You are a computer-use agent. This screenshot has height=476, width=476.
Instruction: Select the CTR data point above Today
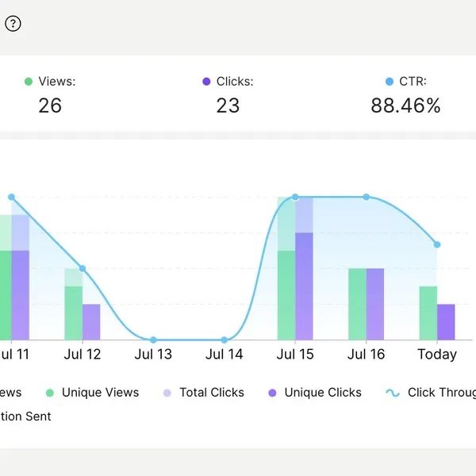point(437,244)
